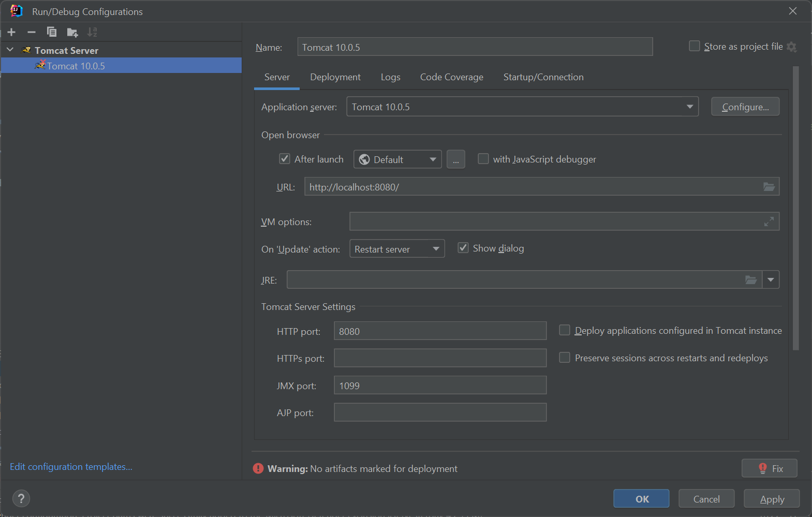Click the Create New Folder icon
Viewport: 812px width, 517px height.
72,33
